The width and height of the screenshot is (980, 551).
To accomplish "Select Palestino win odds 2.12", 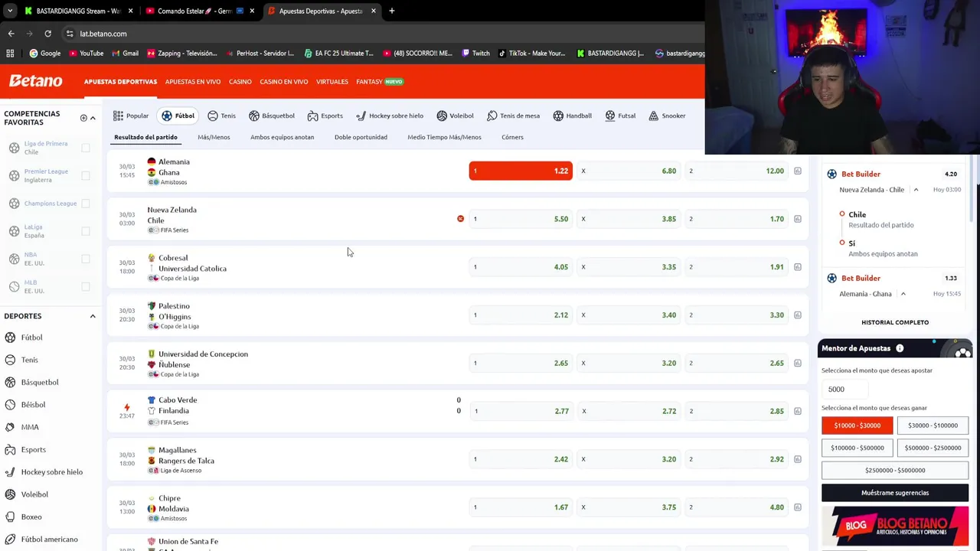I will pos(521,315).
